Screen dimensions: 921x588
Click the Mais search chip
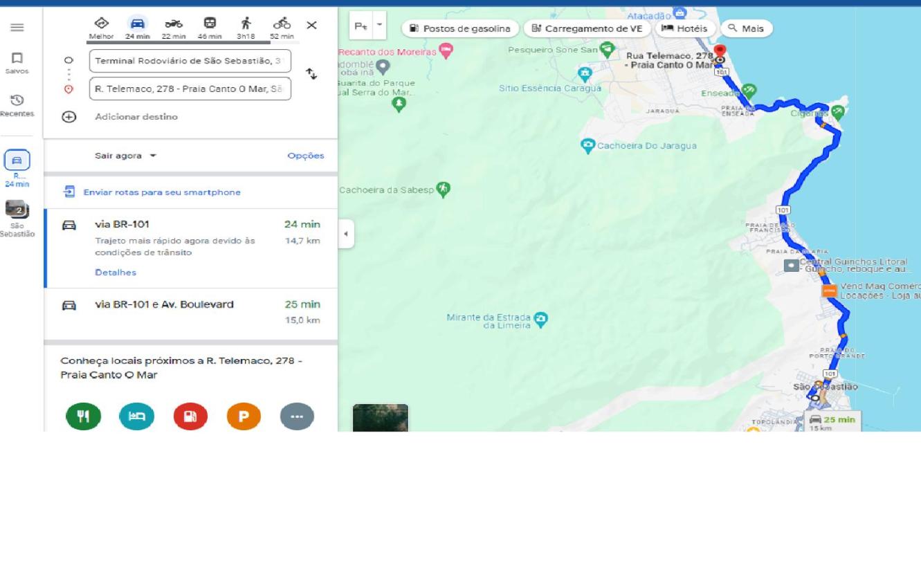tap(747, 28)
